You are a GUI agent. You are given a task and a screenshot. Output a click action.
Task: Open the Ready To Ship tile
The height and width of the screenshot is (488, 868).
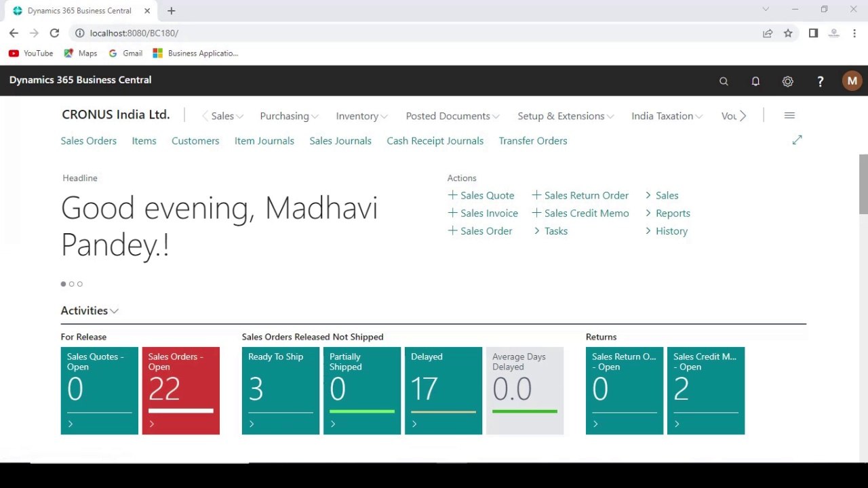281,390
